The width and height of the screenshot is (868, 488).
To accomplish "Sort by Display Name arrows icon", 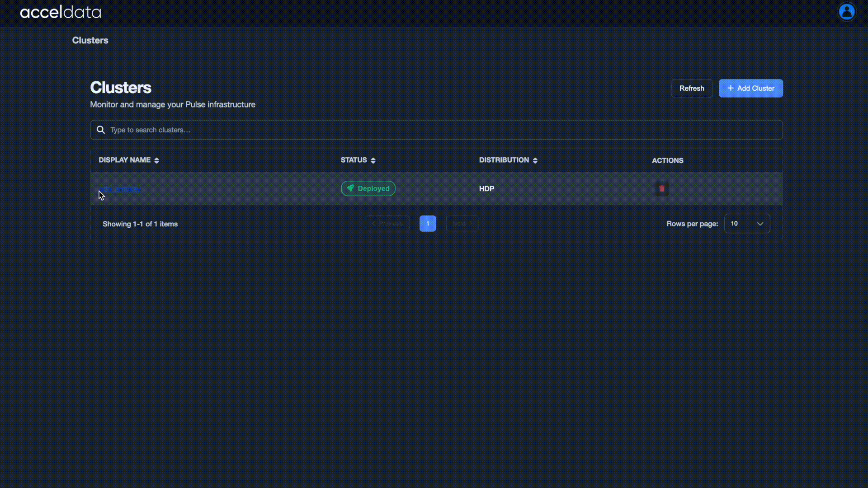I will [156, 160].
